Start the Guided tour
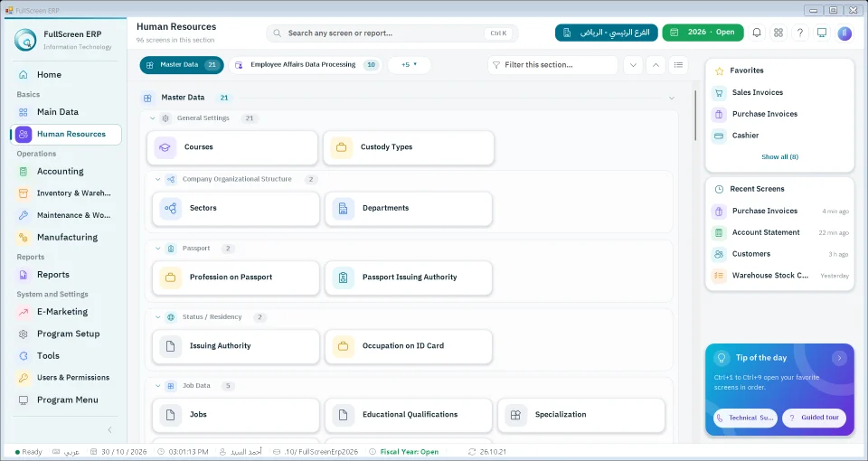Screen dimensions: 868x461 pos(815,418)
